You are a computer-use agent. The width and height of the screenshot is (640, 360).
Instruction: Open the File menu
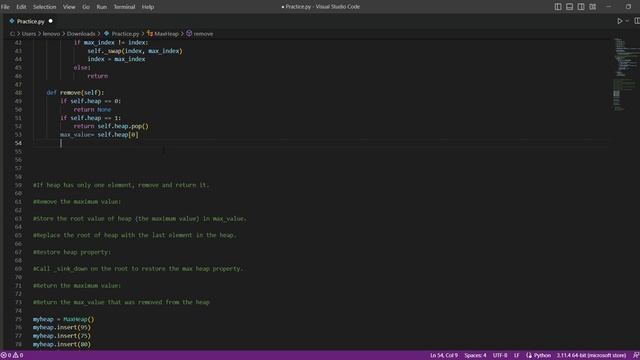(5, 7)
